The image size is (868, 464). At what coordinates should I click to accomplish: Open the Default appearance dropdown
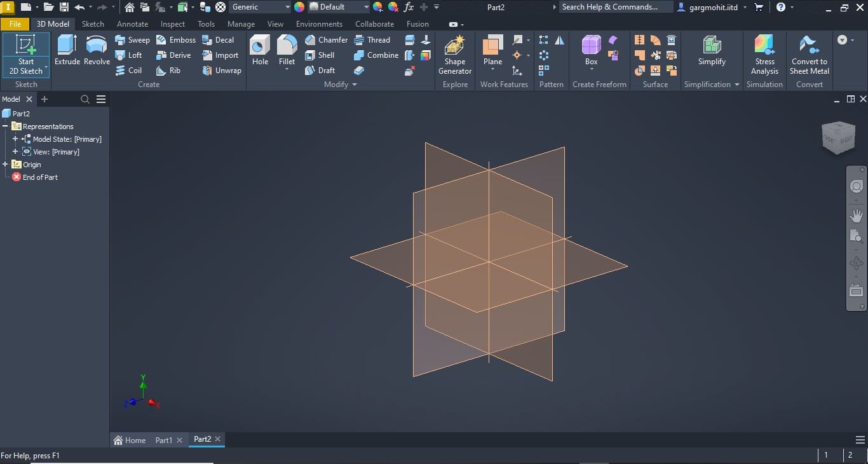click(x=365, y=7)
